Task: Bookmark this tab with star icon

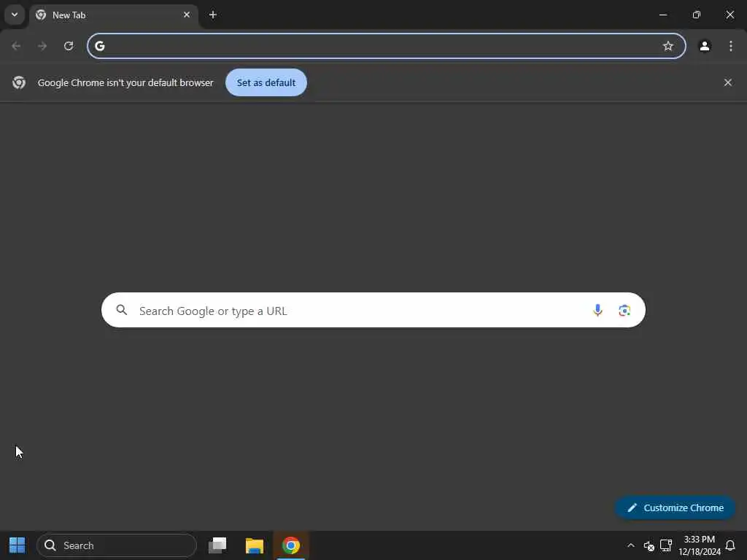Action: [x=668, y=46]
